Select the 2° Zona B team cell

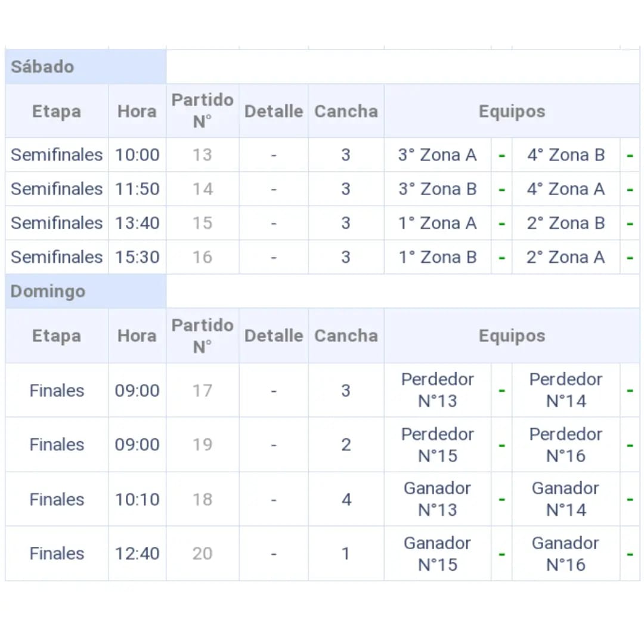(x=565, y=223)
